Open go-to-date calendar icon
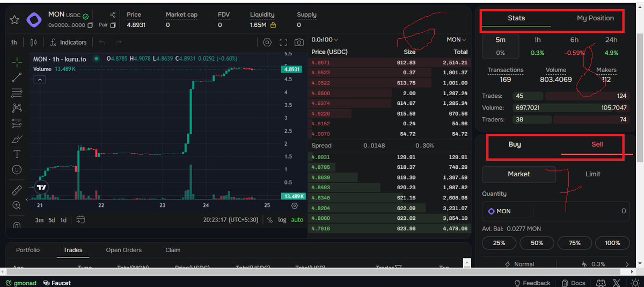Viewport: 644px width, 287px height. click(x=80, y=219)
